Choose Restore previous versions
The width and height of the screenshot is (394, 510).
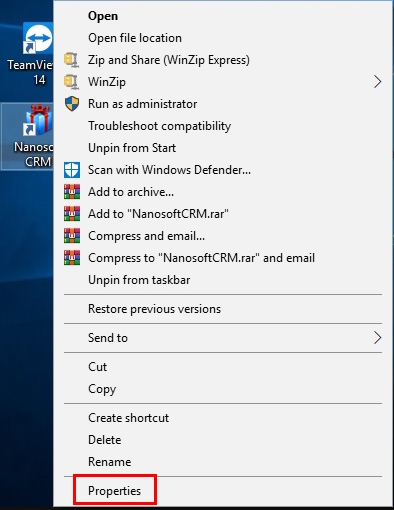154,309
